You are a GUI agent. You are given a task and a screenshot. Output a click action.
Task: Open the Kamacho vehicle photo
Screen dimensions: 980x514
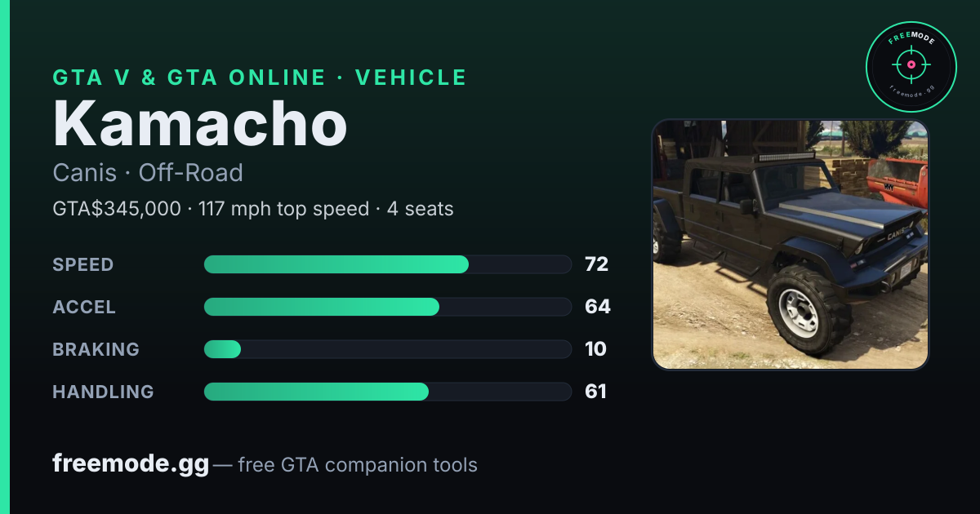click(x=790, y=245)
